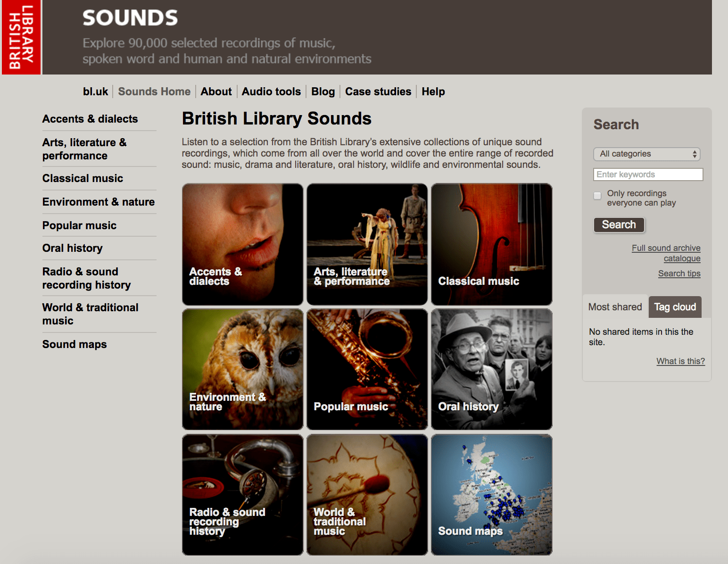Screen dimensions: 728x564
Task: Switch to the Tag cloud tab
Action: click(x=675, y=307)
